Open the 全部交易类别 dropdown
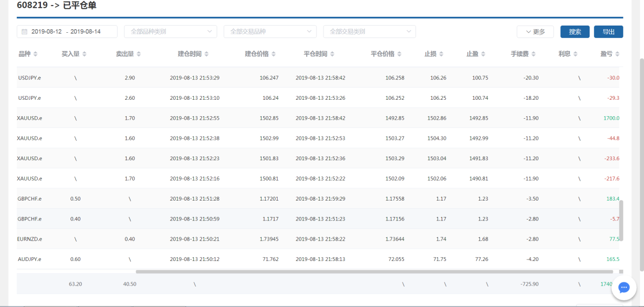This screenshot has width=644, height=307. click(x=369, y=32)
